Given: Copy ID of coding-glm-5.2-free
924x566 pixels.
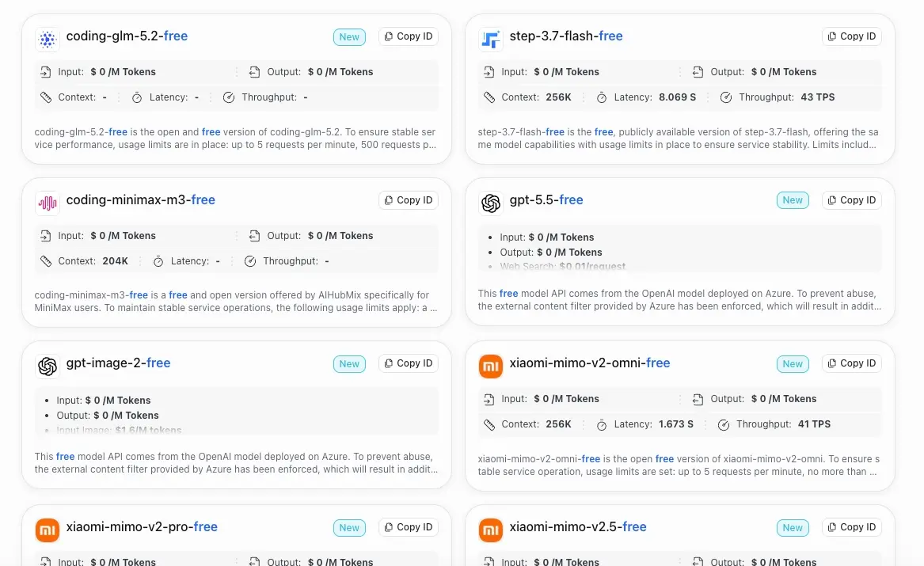Looking at the screenshot, I should click(x=409, y=36).
